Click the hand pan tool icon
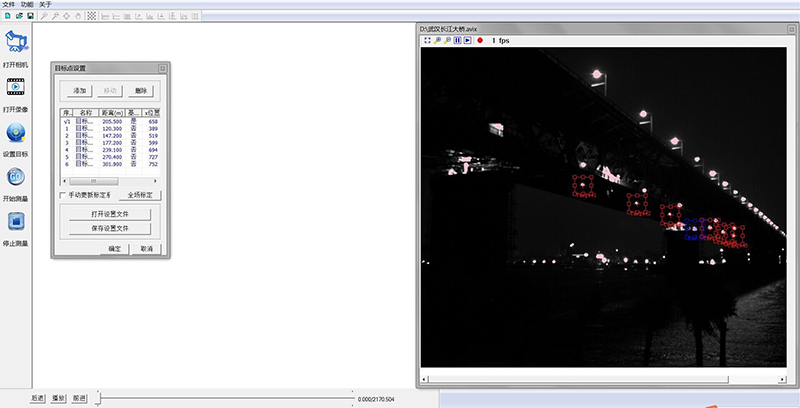This screenshot has width=800, height=408. 78,16
